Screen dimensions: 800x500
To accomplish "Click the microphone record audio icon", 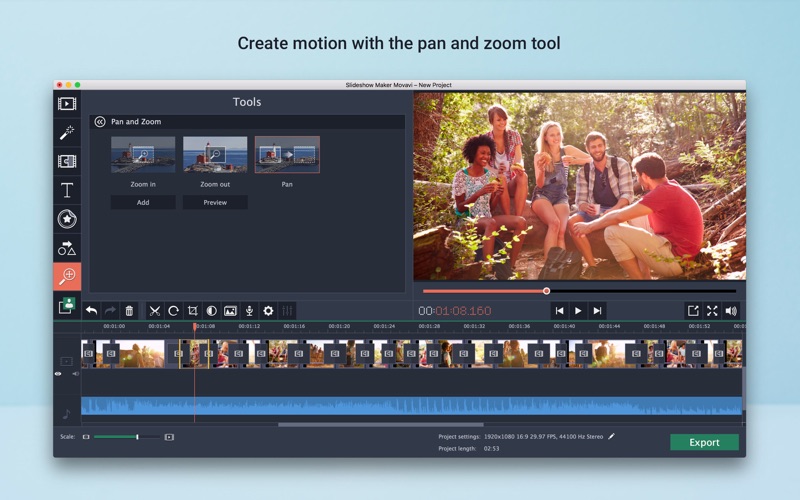I will 249,311.
